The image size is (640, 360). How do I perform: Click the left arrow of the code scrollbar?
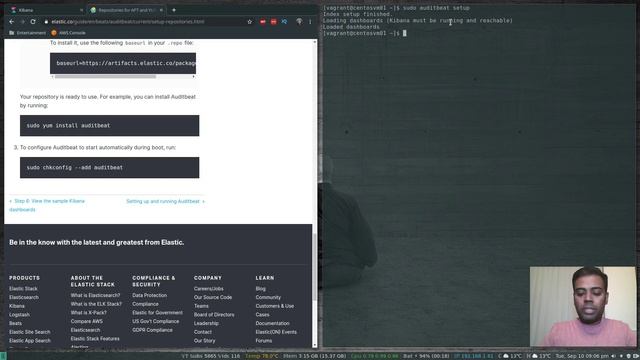pyautogui.click(x=52, y=76)
